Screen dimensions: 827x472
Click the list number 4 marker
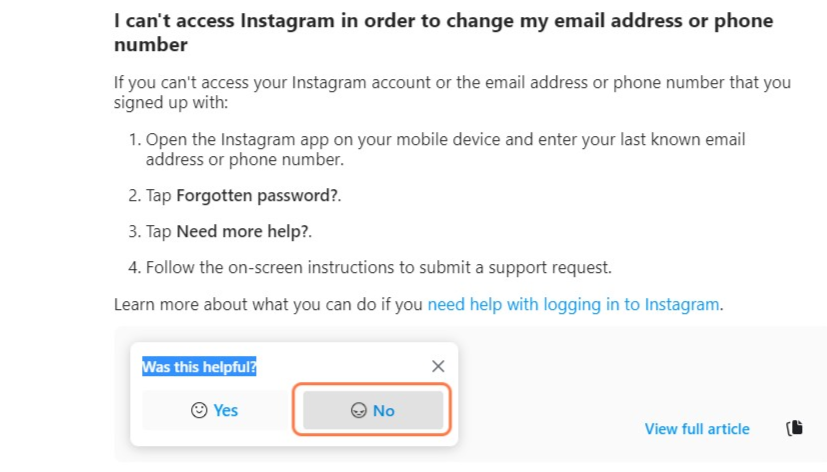point(134,267)
